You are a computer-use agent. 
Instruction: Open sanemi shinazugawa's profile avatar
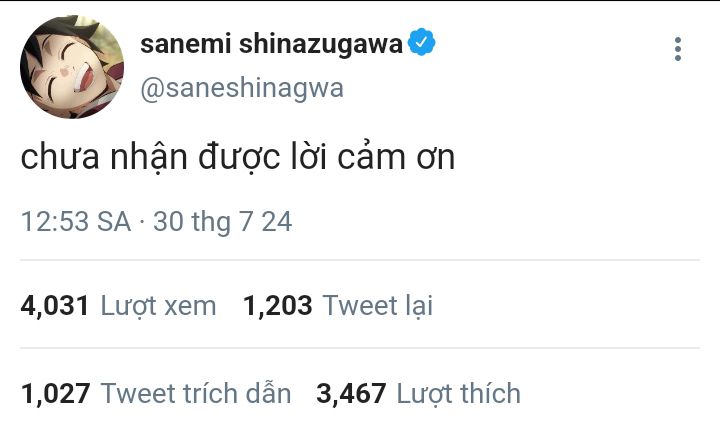[x=72, y=67]
